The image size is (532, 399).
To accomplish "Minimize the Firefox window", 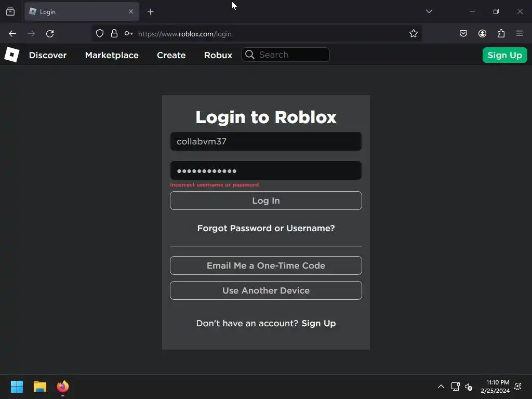I will 472,11.
